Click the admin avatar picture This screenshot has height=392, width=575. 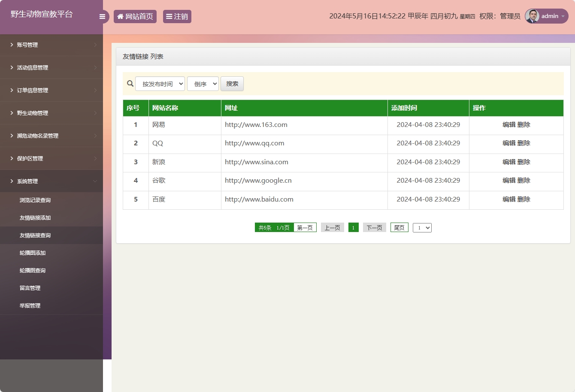tap(532, 16)
